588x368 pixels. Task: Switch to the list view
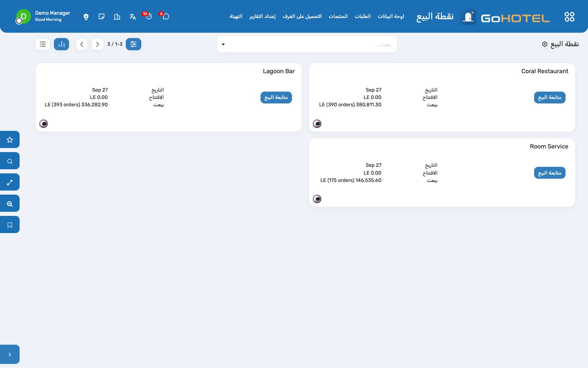[x=43, y=44]
